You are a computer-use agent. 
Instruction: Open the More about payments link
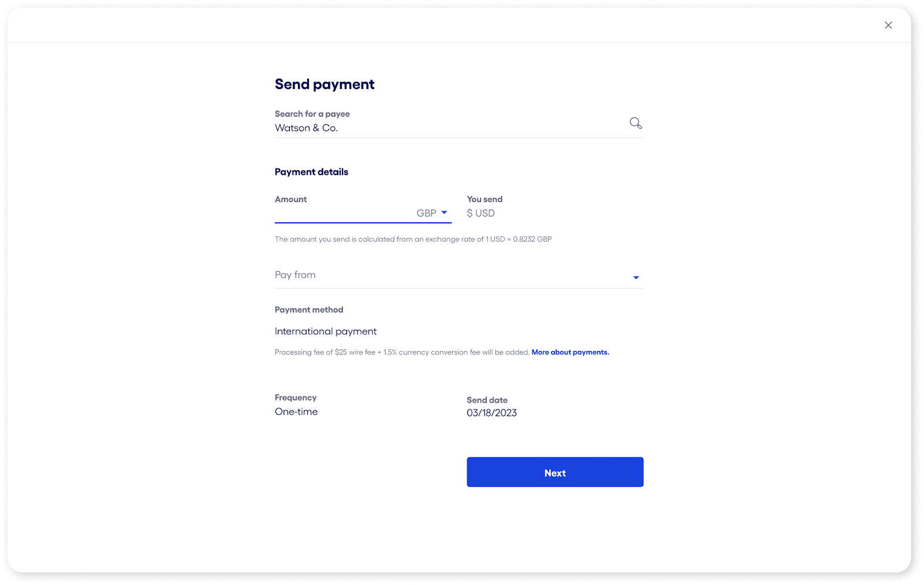tap(570, 352)
